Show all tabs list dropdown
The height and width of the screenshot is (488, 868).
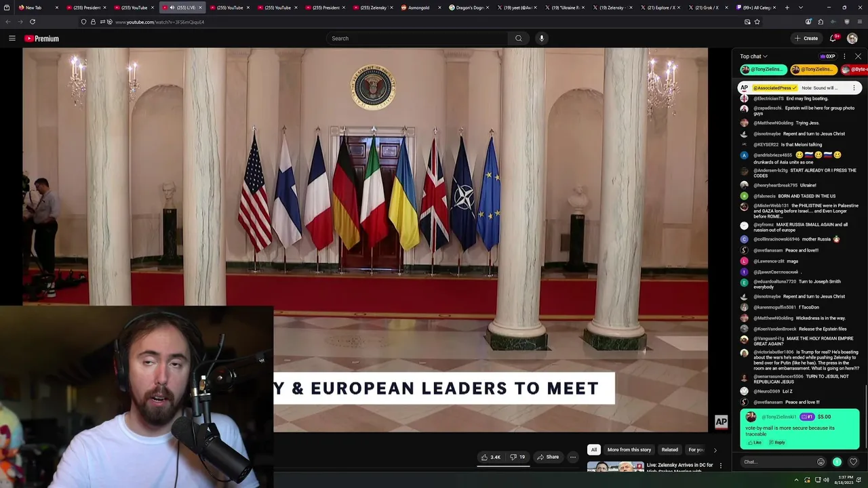801,7
